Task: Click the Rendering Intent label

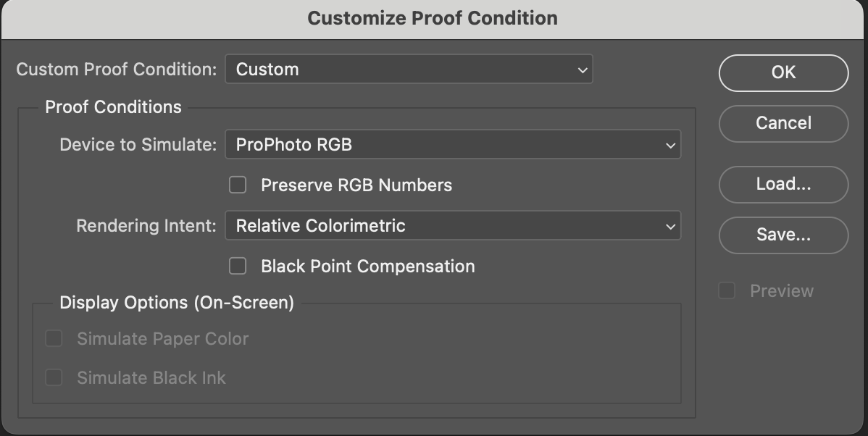Action: [146, 226]
